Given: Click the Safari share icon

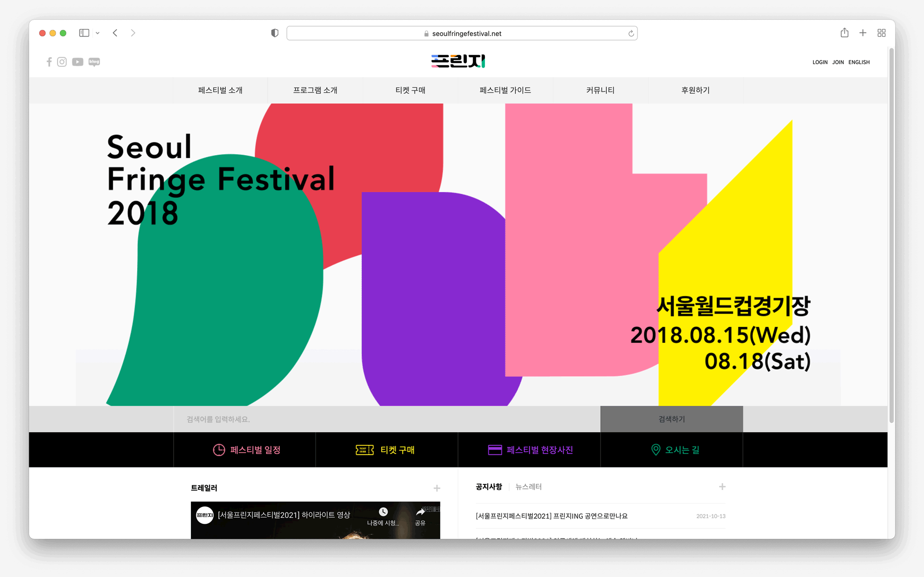Looking at the screenshot, I should (844, 33).
